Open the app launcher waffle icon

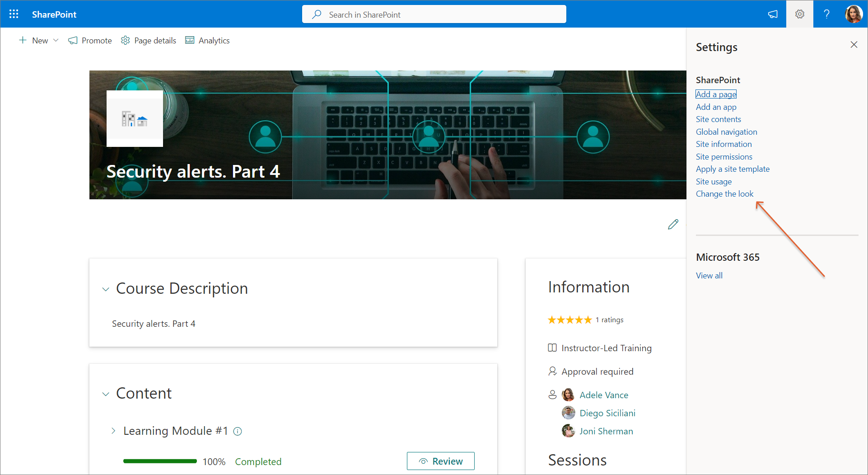click(x=14, y=14)
